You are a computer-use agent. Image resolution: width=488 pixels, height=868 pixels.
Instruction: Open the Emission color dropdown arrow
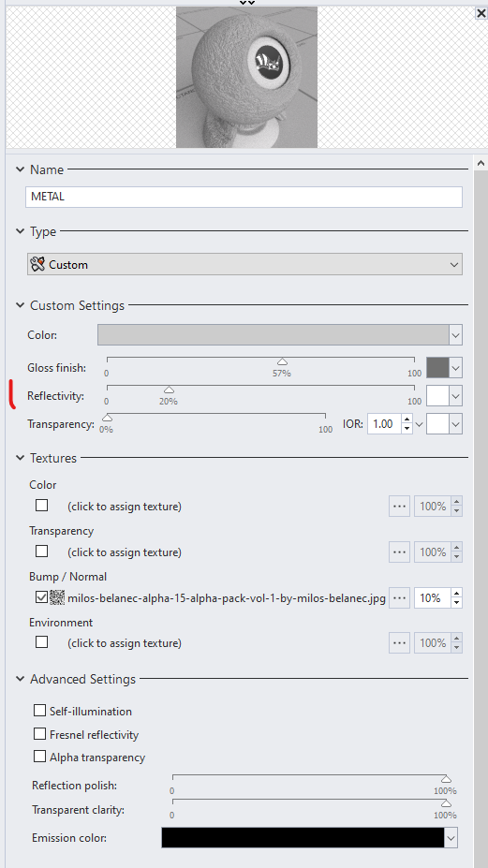click(x=451, y=837)
